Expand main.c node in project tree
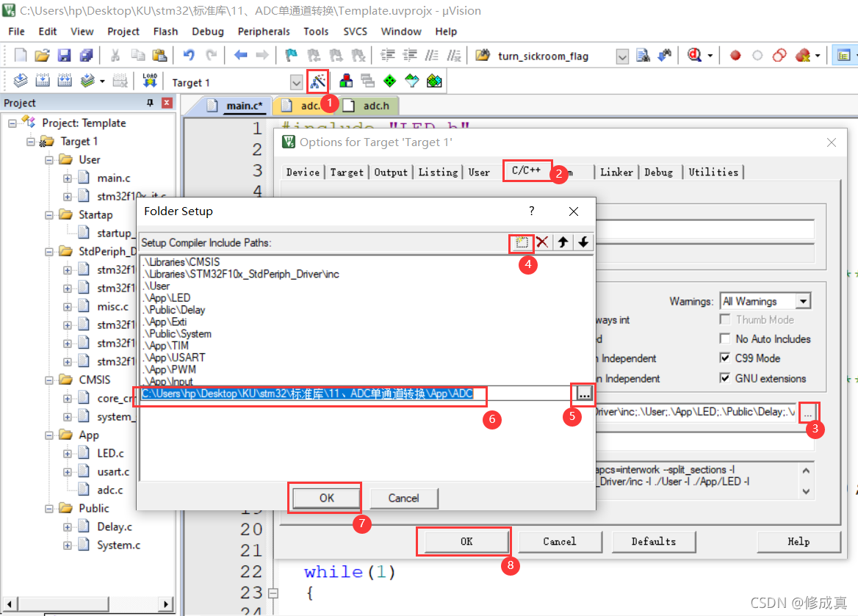Image resolution: width=858 pixels, height=616 pixels. click(x=68, y=178)
